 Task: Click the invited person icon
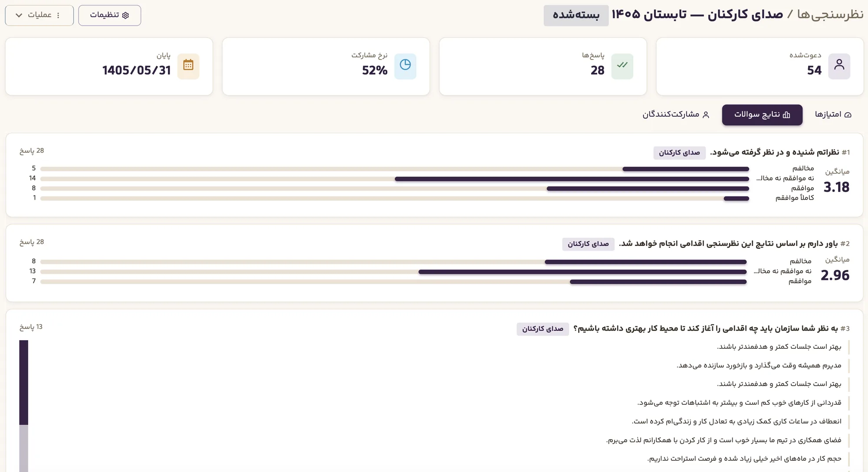click(x=839, y=66)
